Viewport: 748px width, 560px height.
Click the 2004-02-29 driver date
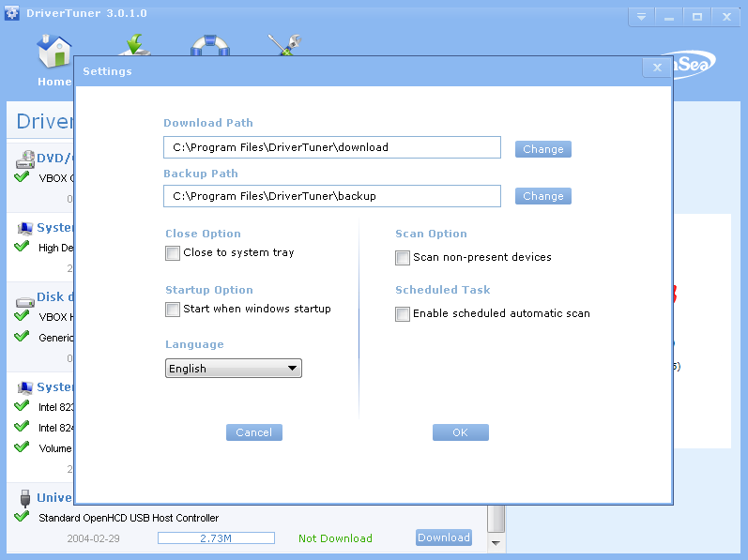click(93, 538)
